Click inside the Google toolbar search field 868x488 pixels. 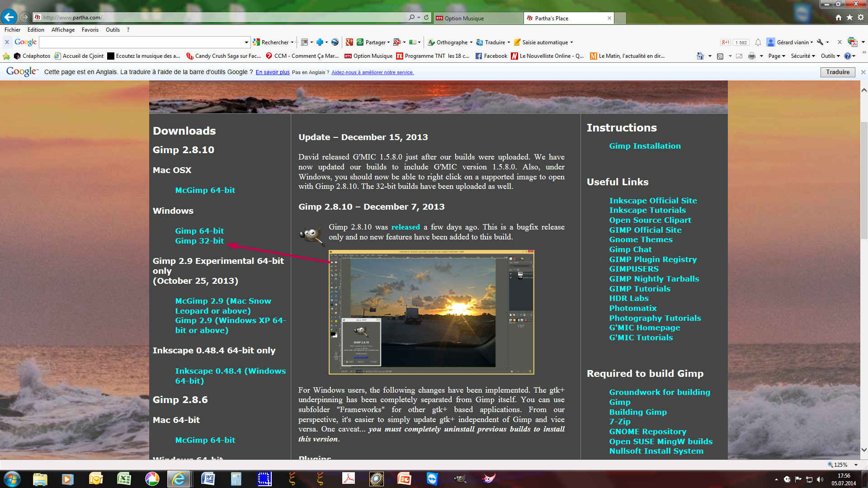(x=141, y=42)
